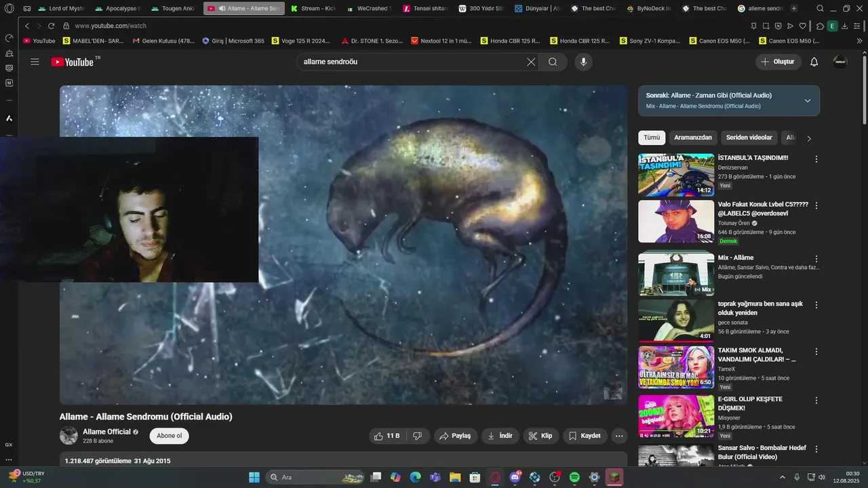Open the account avatar menu
Viewport: 868px width, 488px height.
(x=840, y=62)
